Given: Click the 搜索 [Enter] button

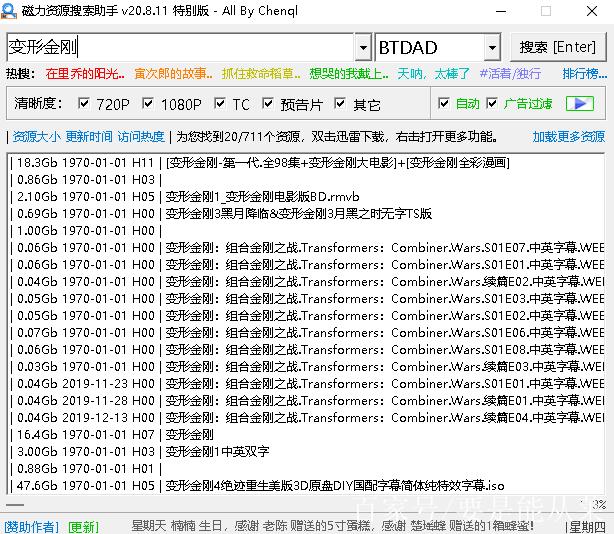Looking at the screenshot, I should [x=558, y=47].
